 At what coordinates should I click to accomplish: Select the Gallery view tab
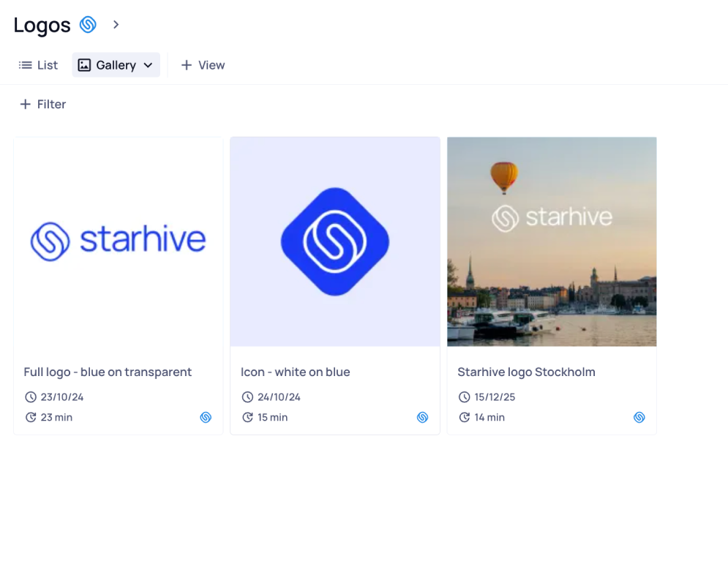click(107, 65)
